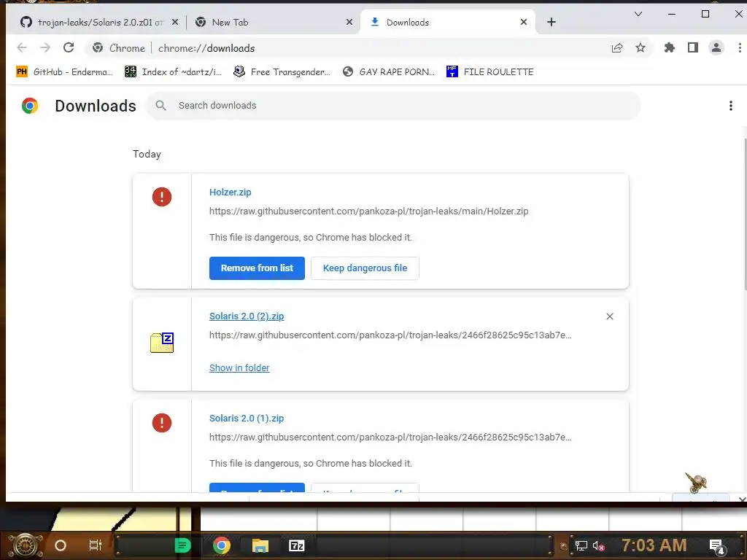Click the Solaris 2.0 (2).zip source URL
747x560 pixels.
click(x=390, y=335)
